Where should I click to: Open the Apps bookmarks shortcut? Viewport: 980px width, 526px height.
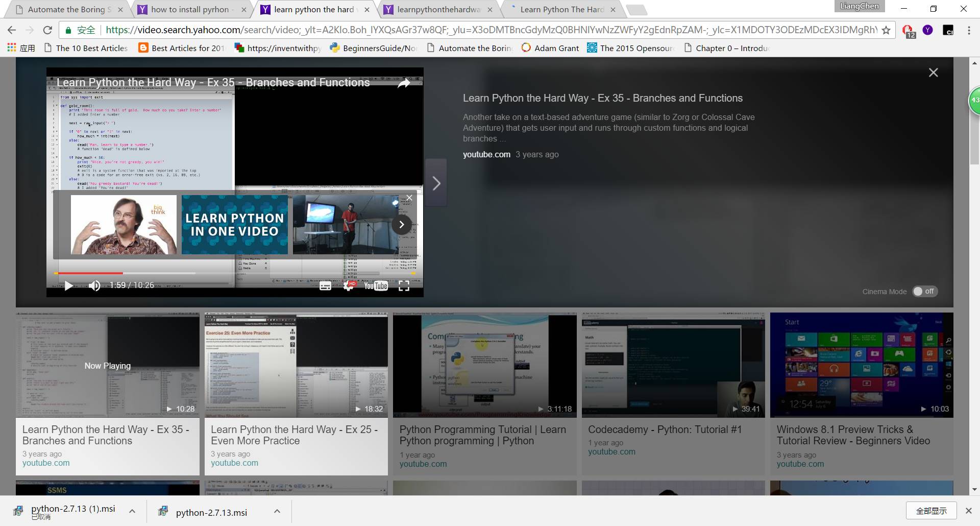[x=21, y=48]
